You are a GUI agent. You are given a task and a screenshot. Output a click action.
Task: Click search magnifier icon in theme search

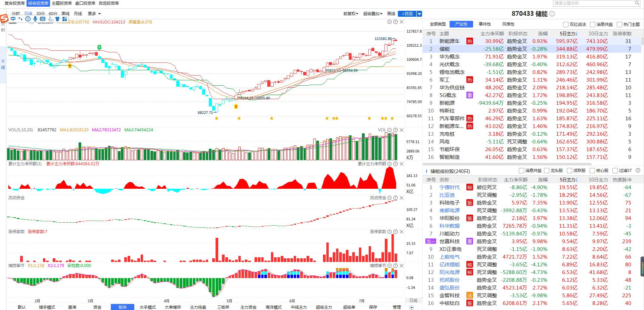click(637, 3)
